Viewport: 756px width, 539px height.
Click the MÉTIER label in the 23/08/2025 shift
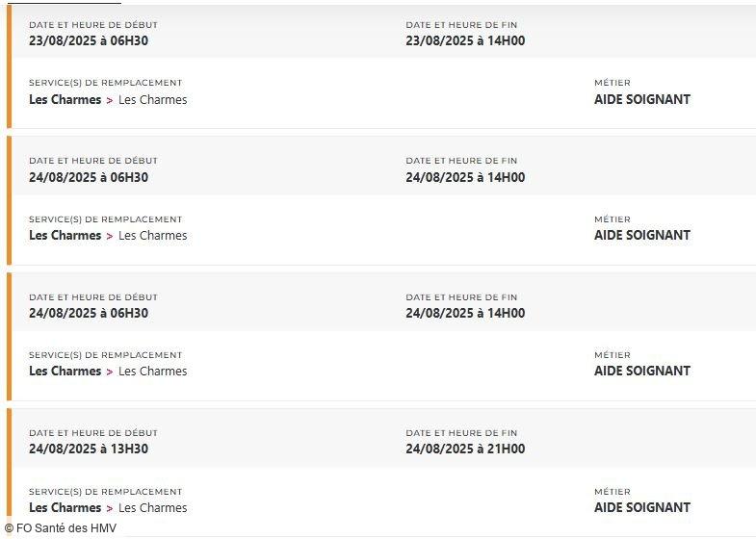click(612, 83)
